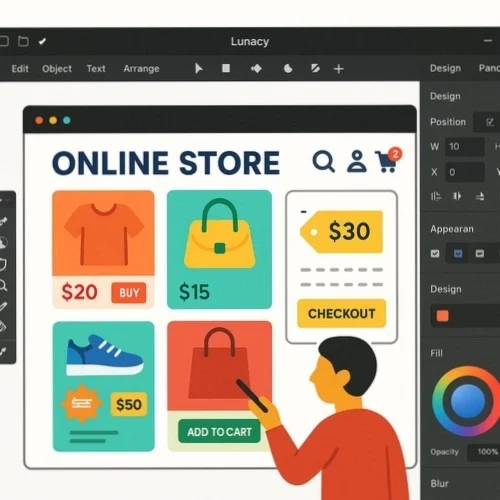This screenshot has width=500, height=500.
Task: Click the flip horizontal icon in Design panel
Action: click(457, 196)
